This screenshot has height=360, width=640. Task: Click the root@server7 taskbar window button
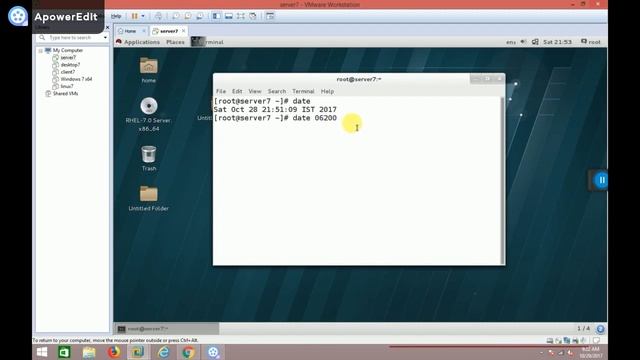click(x=167, y=329)
